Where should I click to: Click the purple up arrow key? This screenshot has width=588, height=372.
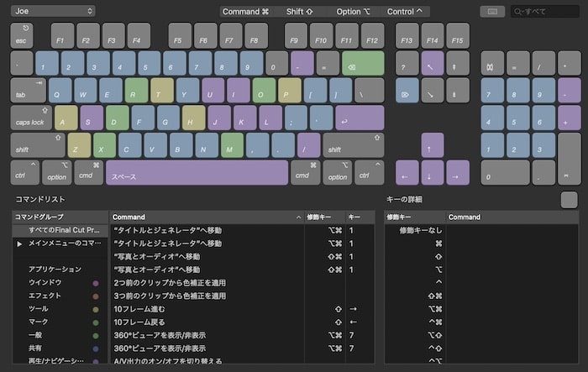[x=433, y=145]
